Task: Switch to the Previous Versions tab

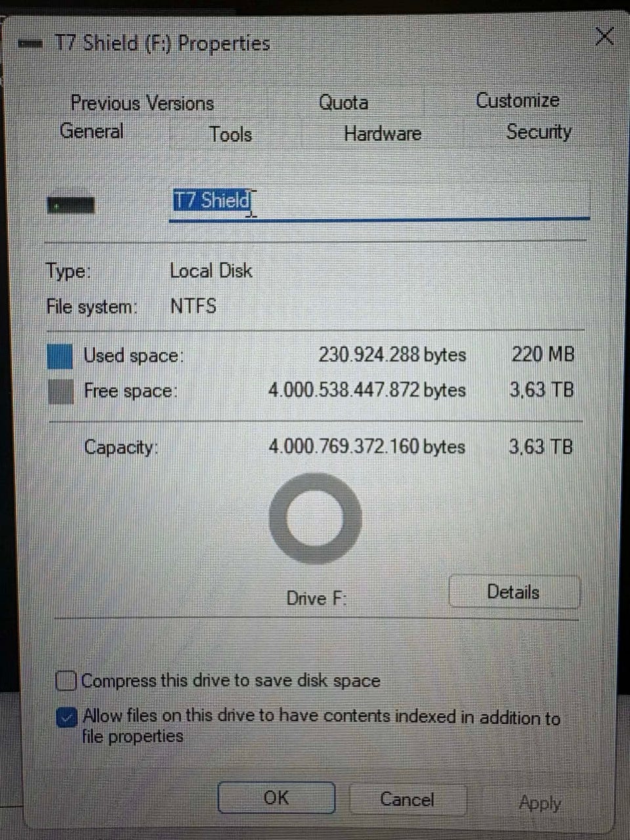Action: [x=142, y=103]
